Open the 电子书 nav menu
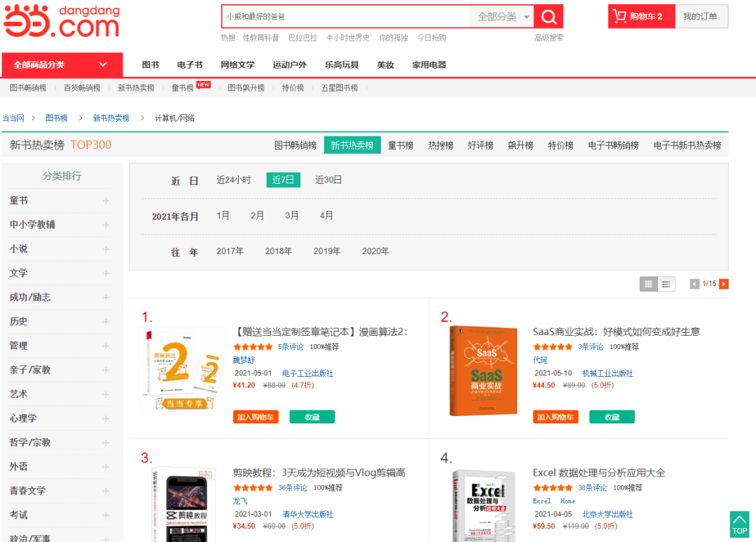Screen dimensions: 756x542 [x=190, y=65]
